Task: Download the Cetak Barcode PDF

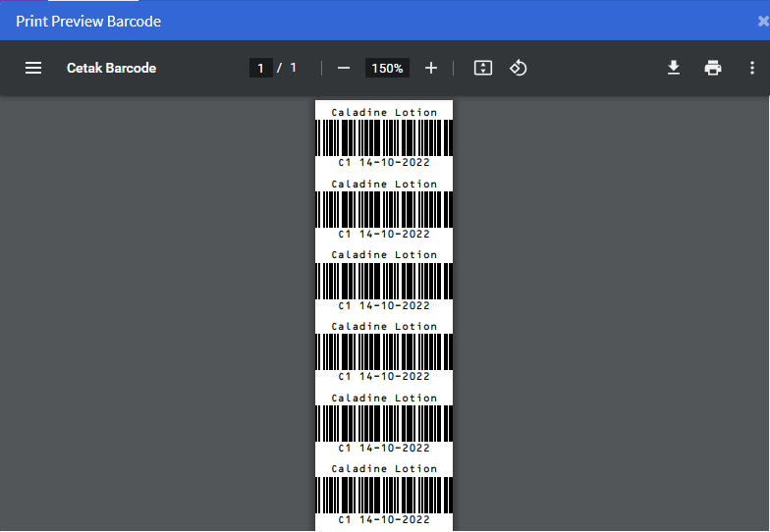Action: coord(674,68)
